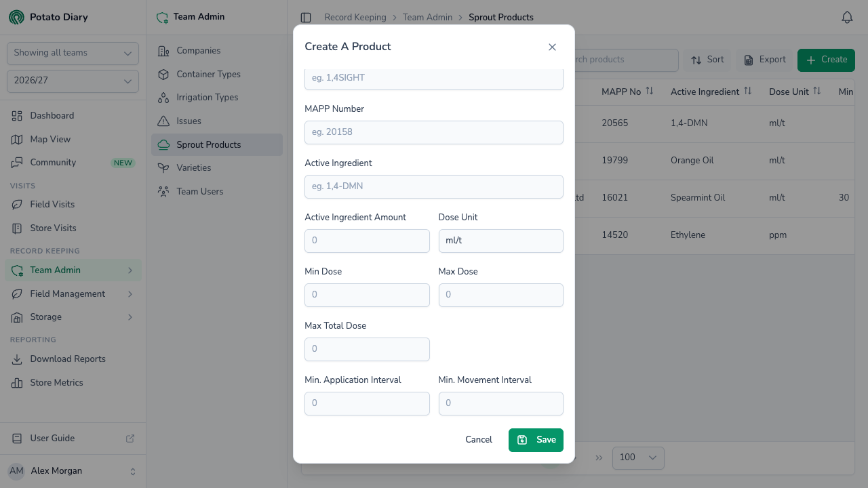Click the Ethylene cell

click(688, 235)
